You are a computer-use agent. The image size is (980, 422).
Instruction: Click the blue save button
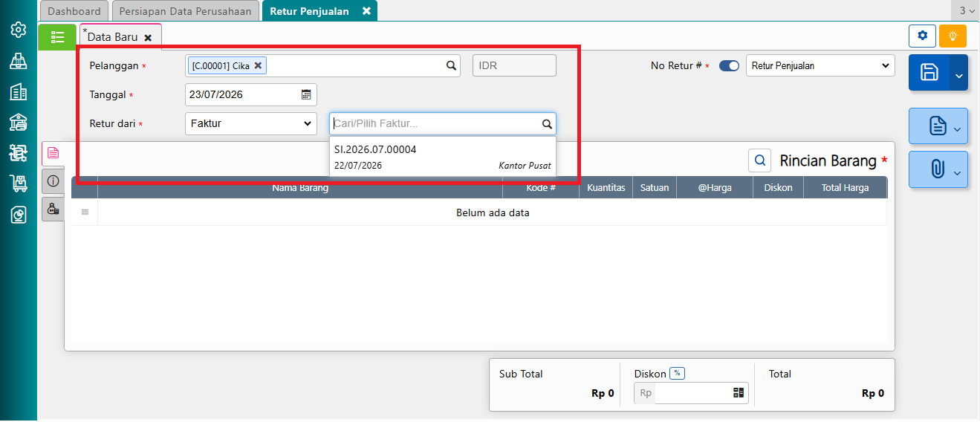pyautogui.click(x=929, y=72)
